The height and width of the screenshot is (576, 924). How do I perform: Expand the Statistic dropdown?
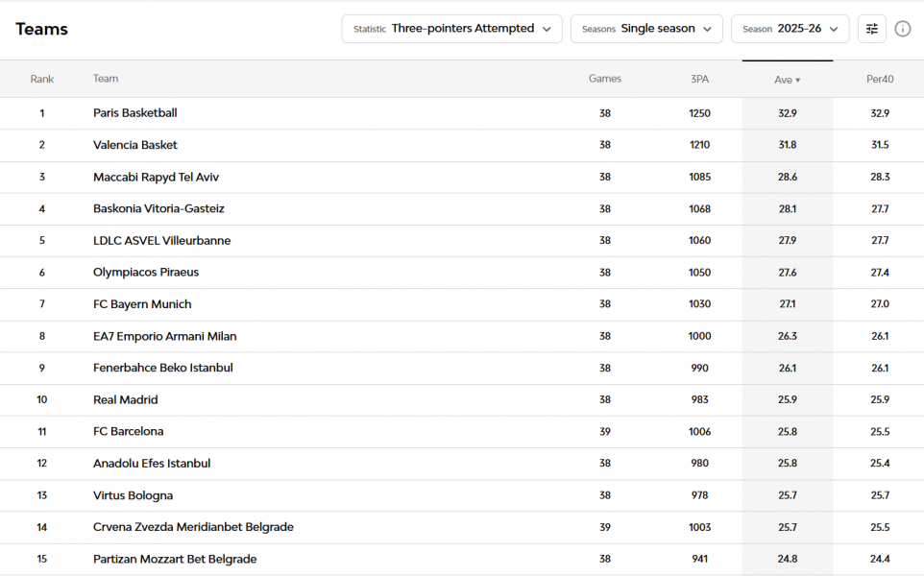pyautogui.click(x=451, y=29)
